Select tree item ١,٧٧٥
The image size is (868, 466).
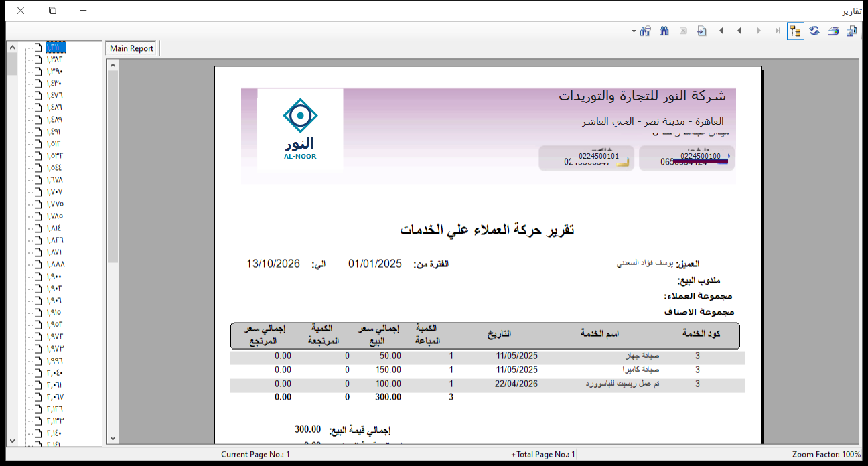55,204
